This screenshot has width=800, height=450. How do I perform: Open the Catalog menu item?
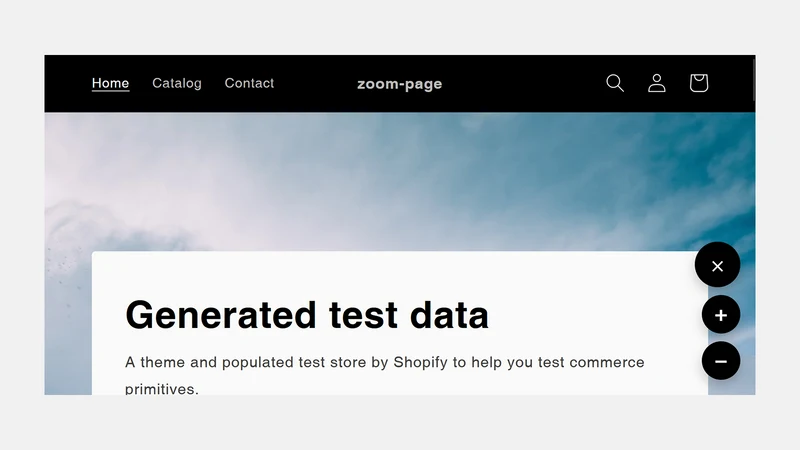[177, 83]
